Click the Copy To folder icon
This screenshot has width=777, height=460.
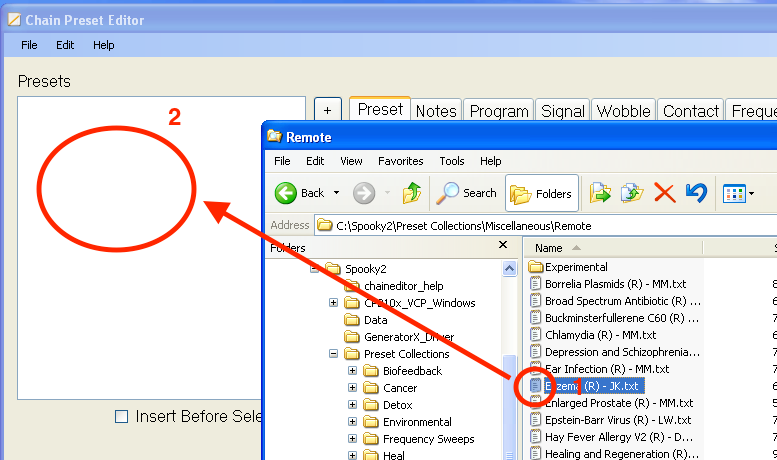coord(632,193)
